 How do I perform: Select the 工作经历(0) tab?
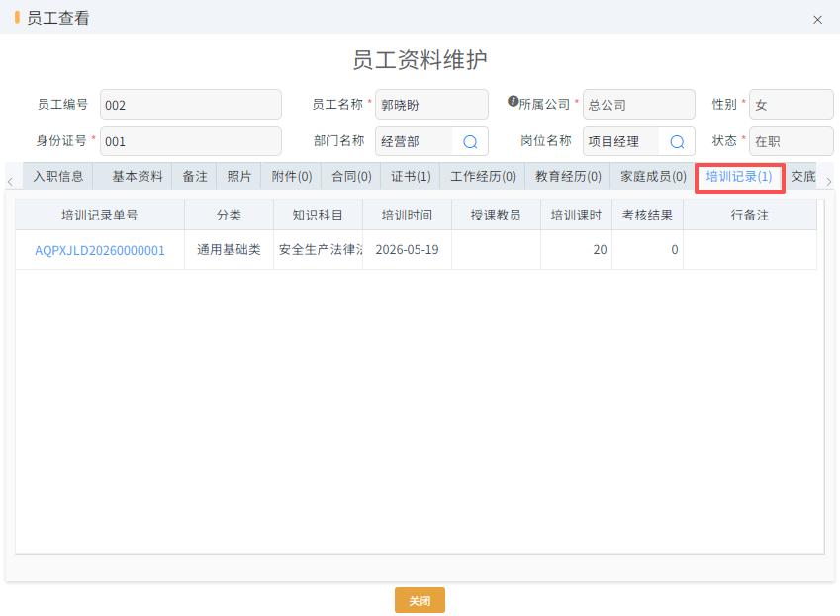coord(483,176)
